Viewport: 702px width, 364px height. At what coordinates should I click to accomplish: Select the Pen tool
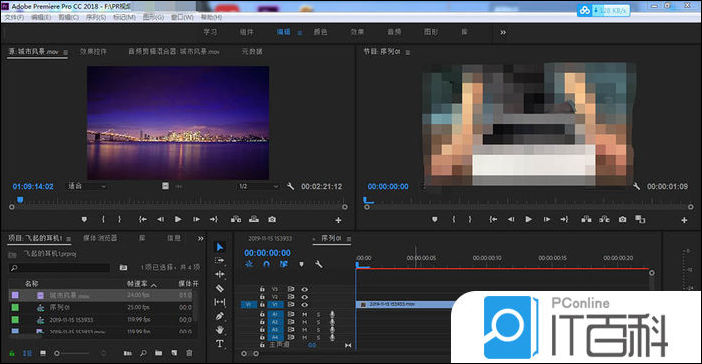(x=219, y=316)
